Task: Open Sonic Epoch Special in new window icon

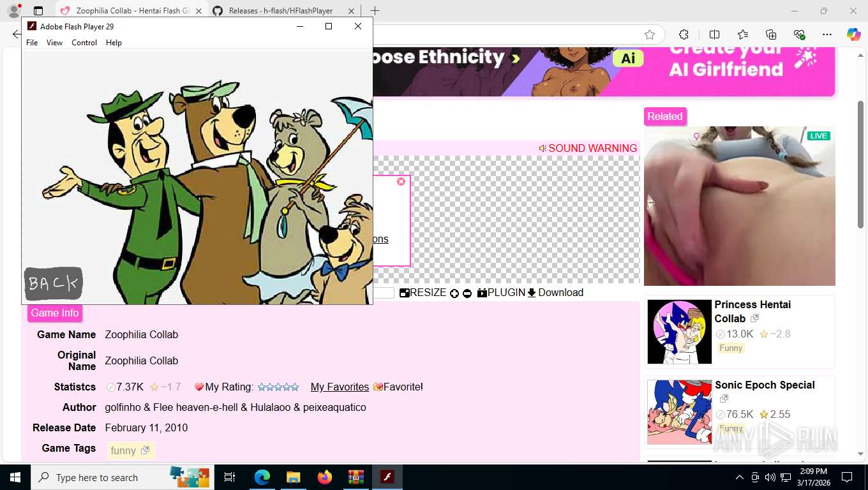Action: [x=724, y=399]
